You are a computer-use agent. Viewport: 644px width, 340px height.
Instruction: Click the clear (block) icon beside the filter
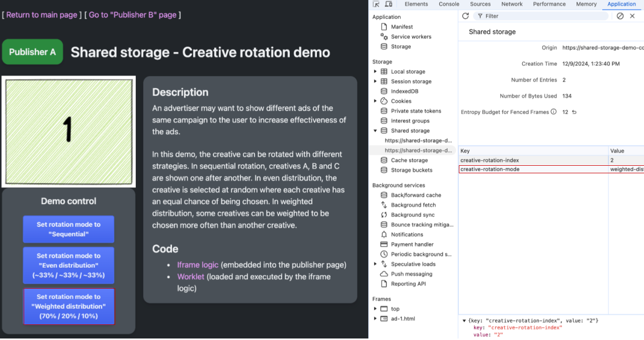[x=620, y=16]
